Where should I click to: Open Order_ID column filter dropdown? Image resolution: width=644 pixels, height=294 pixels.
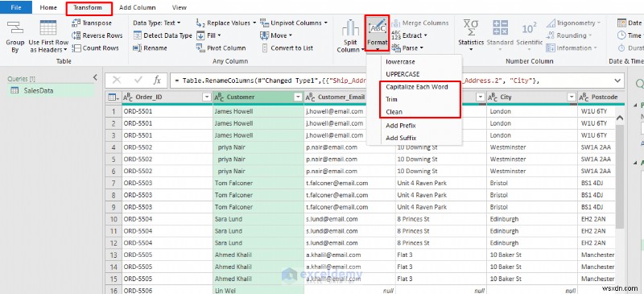coord(207,97)
